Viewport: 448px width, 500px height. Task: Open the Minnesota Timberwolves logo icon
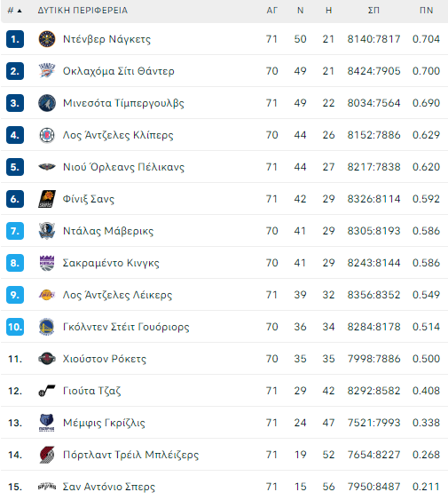tap(47, 103)
